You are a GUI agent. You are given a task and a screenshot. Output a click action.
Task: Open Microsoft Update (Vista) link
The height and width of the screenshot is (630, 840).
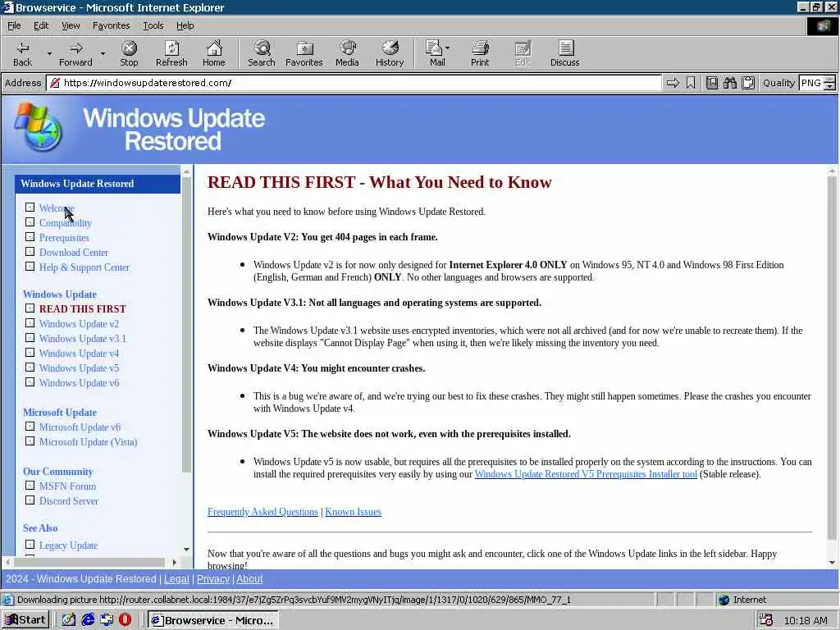coord(89,442)
